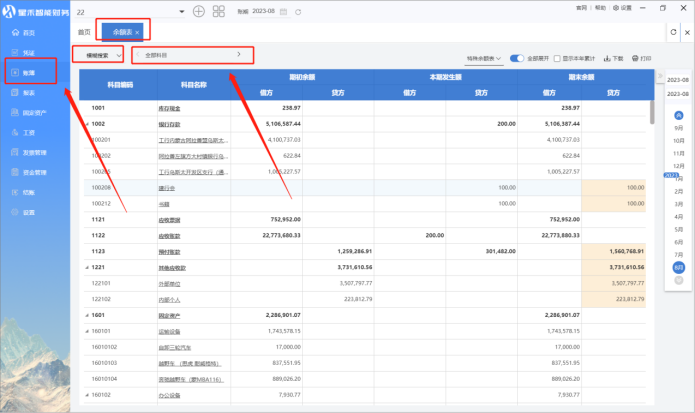The width and height of the screenshot is (695, 413).
Task: Collapse the 1002 银行存款 tree row
Action: [85, 124]
